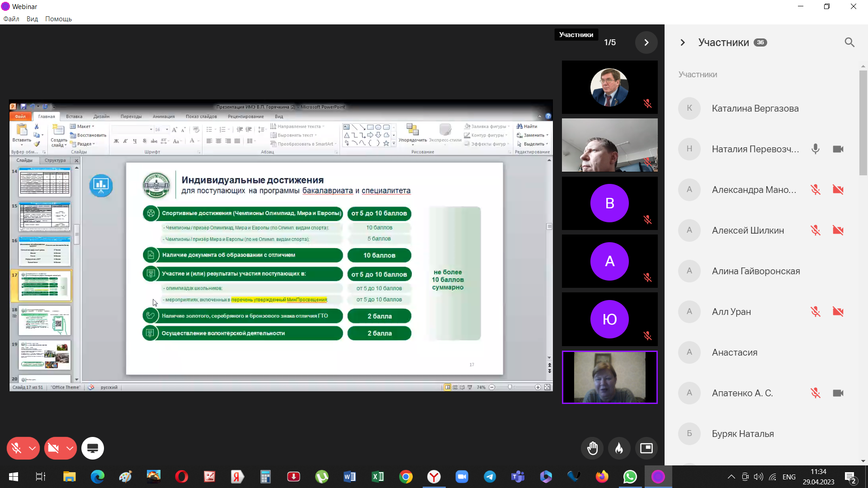The image size is (868, 488).
Task: Unmute your microphone
Action: [16, 448]
